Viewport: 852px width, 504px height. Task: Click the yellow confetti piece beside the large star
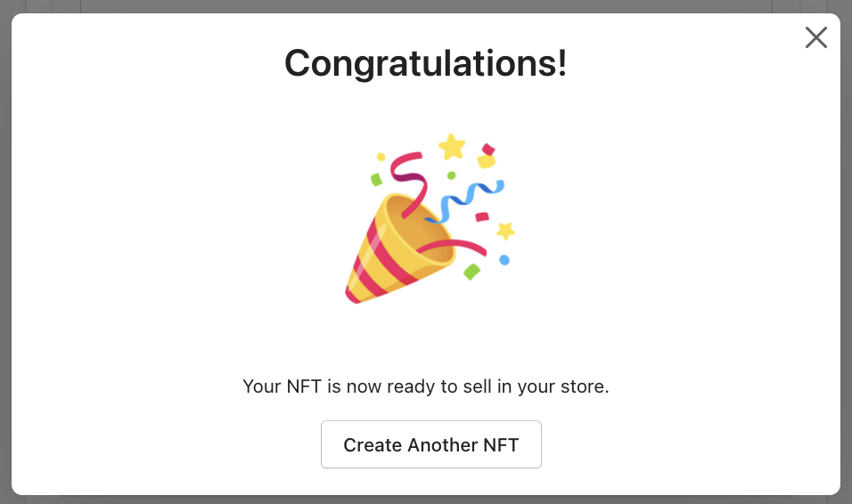pyautogui.click(x=486, y=161)
